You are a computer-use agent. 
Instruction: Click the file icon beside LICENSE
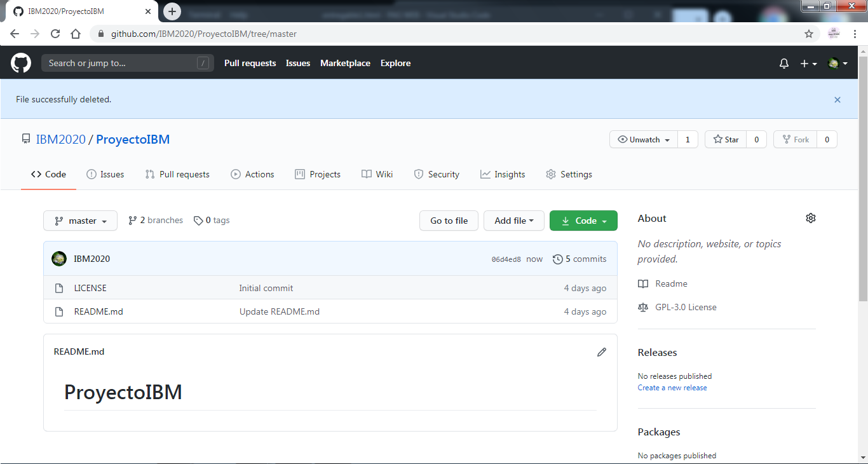(59, 288)
